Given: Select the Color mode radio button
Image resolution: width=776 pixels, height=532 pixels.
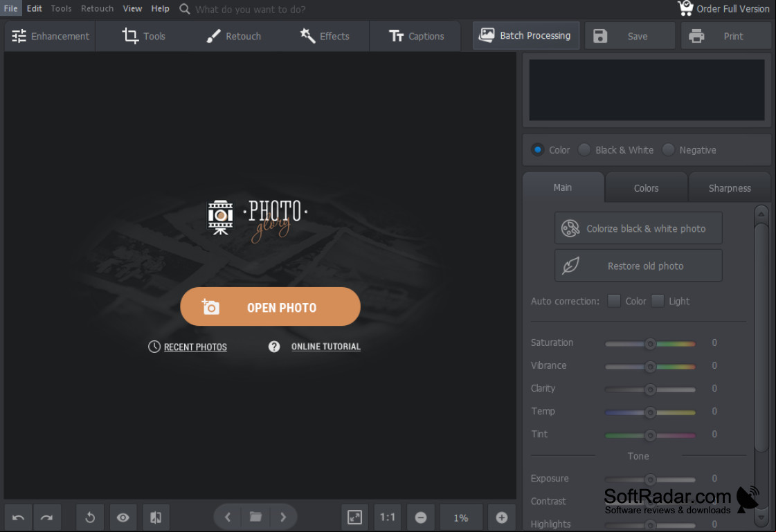Looking at the screenshot, I should click(x=537, y=149).
